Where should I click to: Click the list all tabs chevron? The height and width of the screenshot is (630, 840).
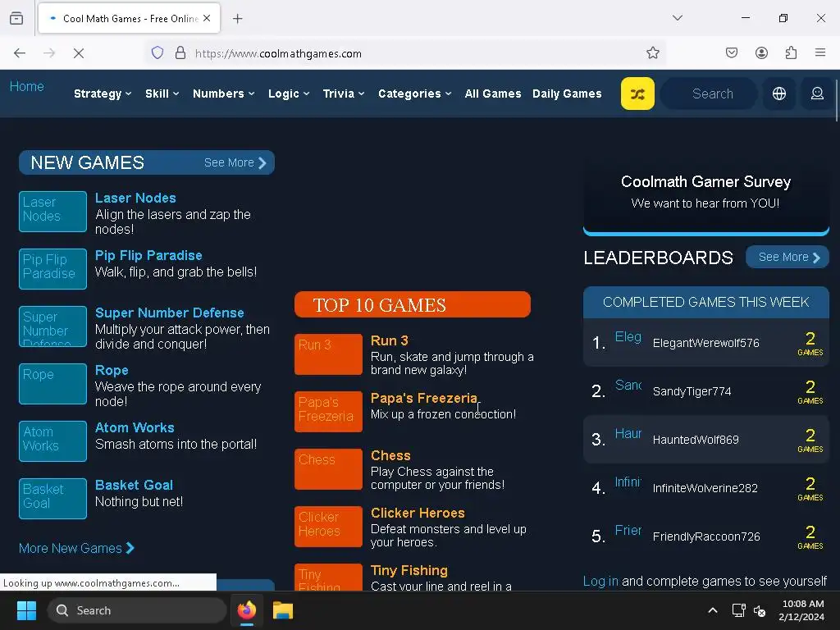(x=678, y=18)
